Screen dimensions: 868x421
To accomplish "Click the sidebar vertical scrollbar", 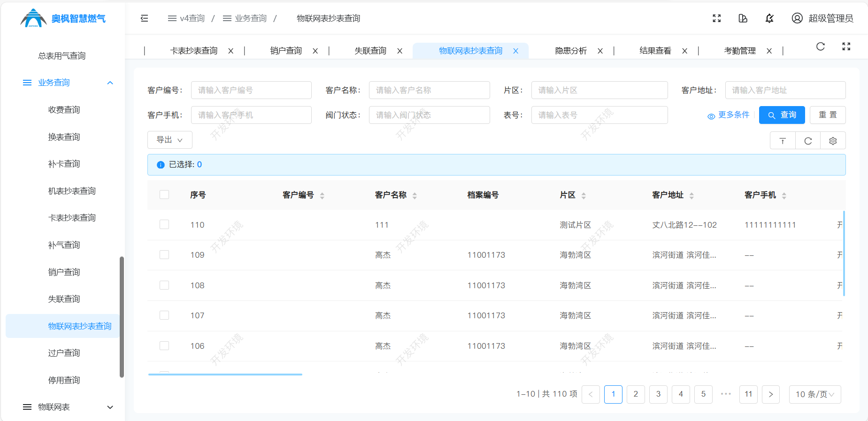I will tap(122, 317).
